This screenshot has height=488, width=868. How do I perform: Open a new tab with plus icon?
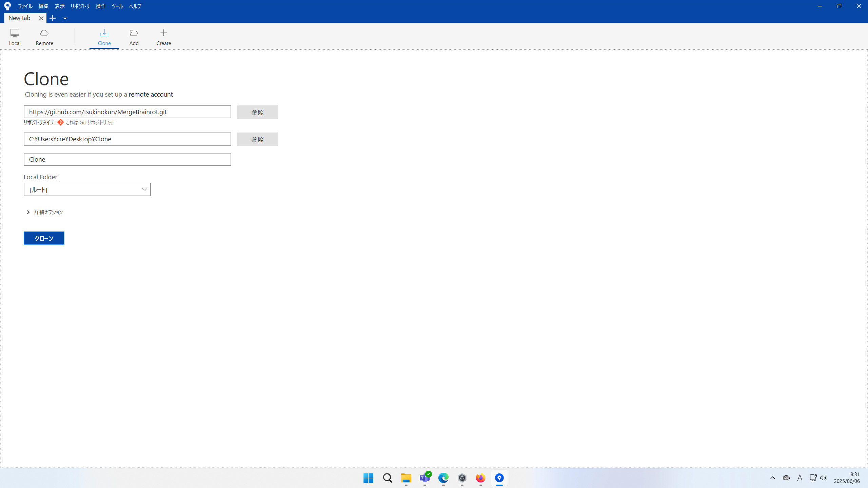pos(53,18)
